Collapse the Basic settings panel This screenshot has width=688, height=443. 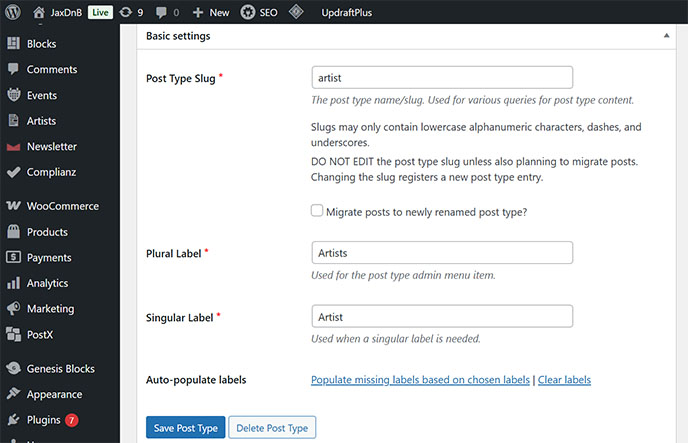tap(666, 35)
